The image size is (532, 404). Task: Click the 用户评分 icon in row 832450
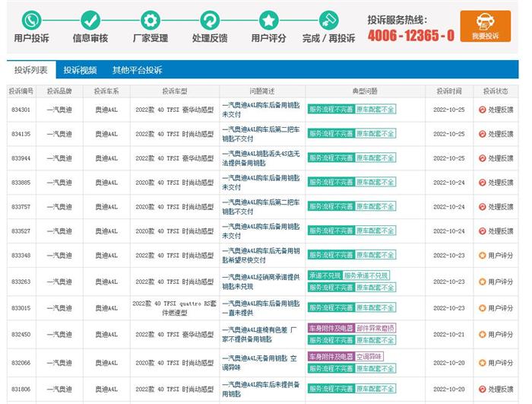[482, 334]
